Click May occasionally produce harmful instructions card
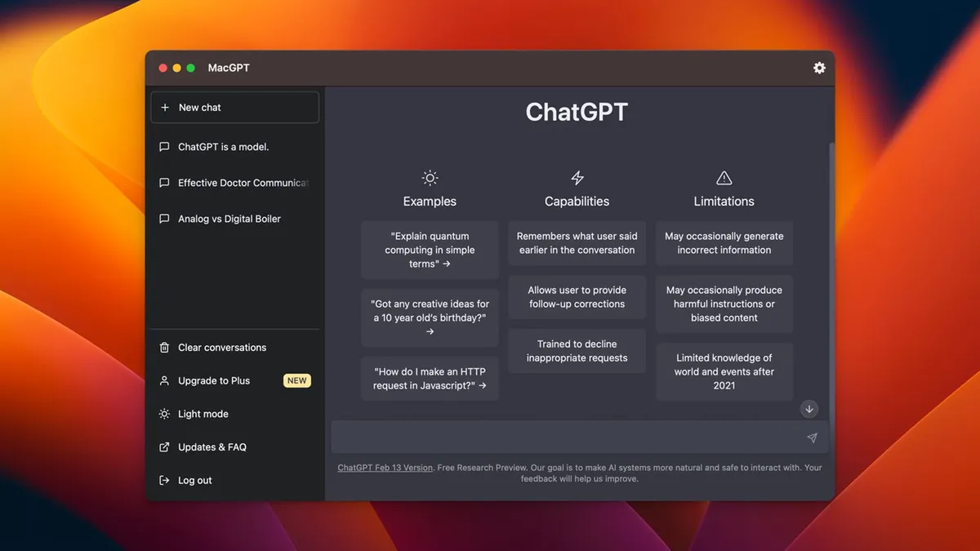Screen dimensions: 980x551 (x=724, y=304)
